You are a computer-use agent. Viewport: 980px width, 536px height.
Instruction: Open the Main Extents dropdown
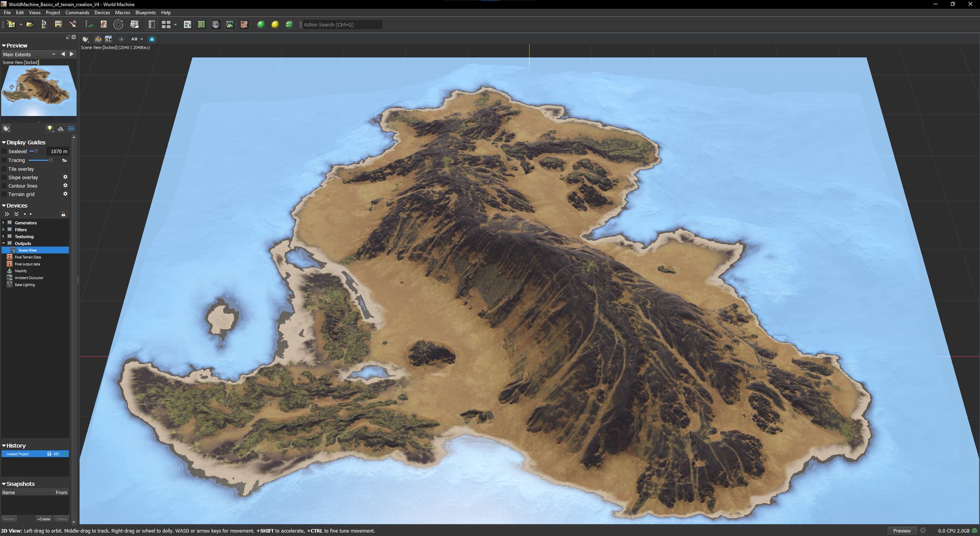(29, 55)
